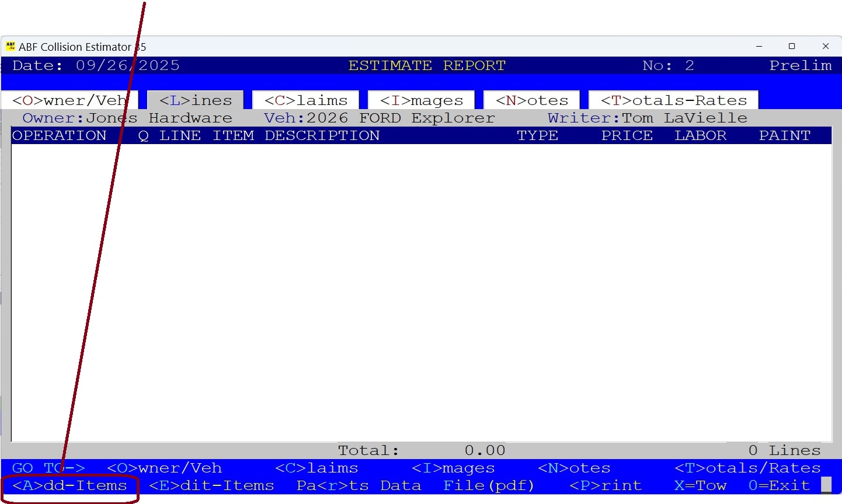Screen dimensions: 842x504
Task: Click Images in GO TO navigation
Action: (453, 467)
